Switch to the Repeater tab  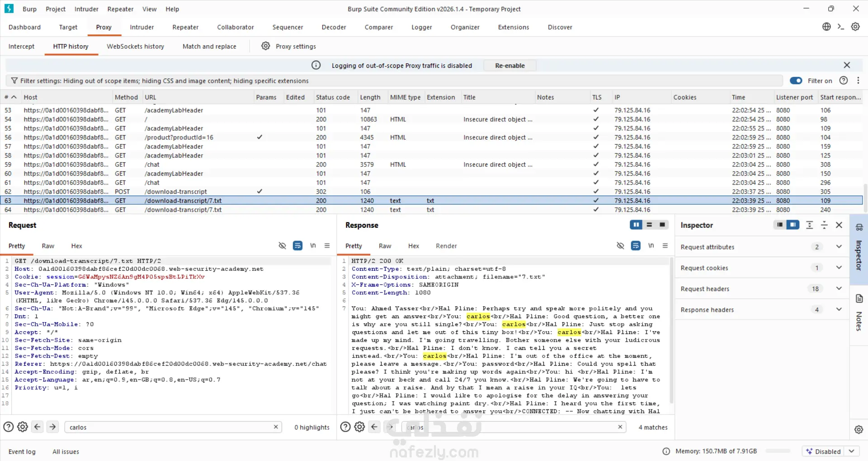[x=185, y=27]
